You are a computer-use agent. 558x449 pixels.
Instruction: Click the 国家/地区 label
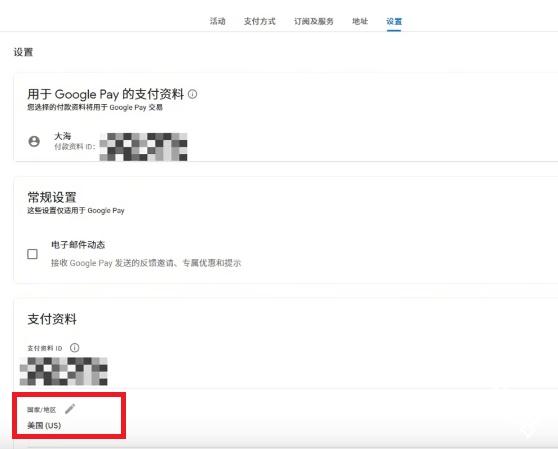42,410
